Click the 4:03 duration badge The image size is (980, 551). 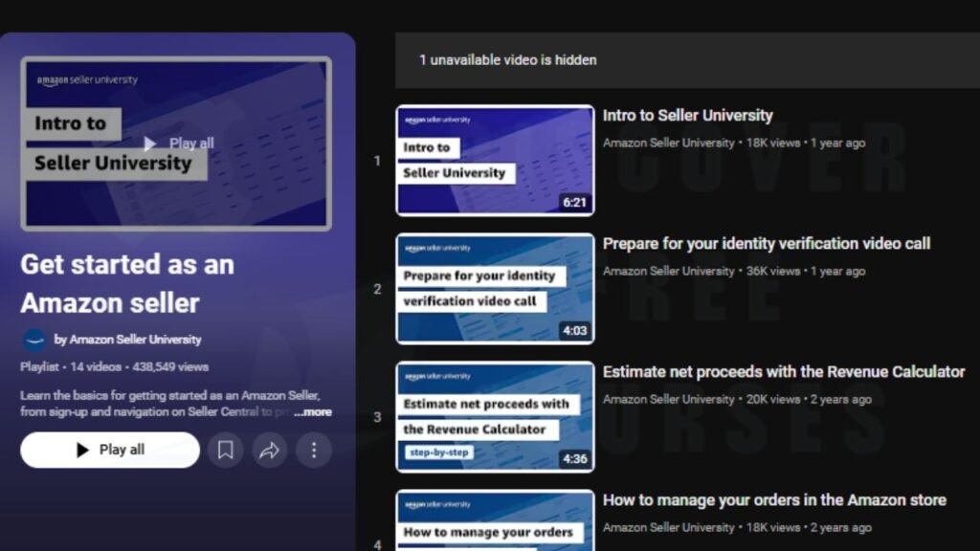pos(574,330)
